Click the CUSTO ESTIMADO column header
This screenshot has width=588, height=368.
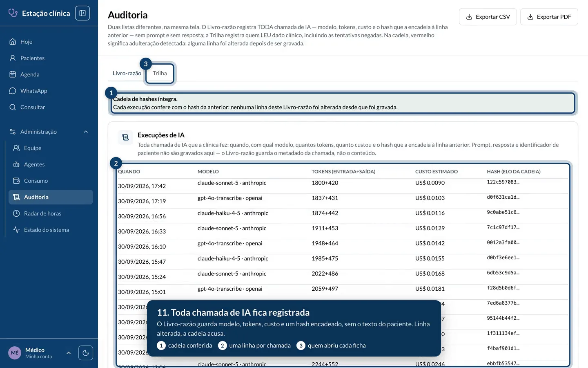[437, 172]
